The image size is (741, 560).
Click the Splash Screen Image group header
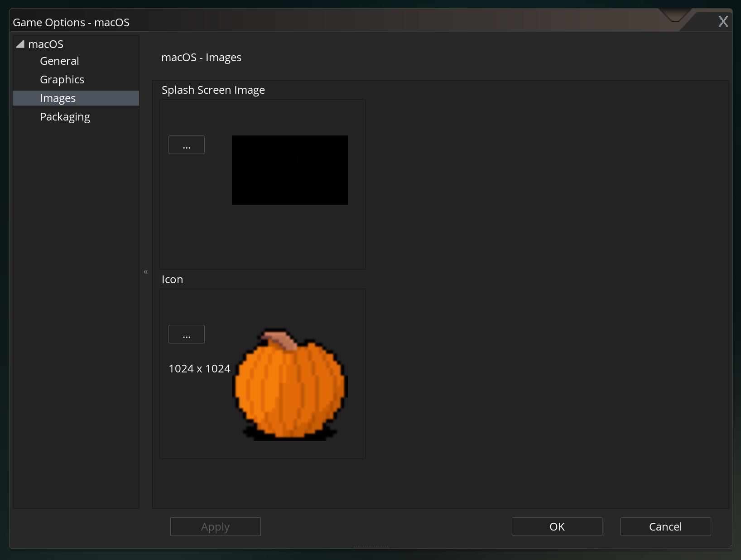coord(213,90)
